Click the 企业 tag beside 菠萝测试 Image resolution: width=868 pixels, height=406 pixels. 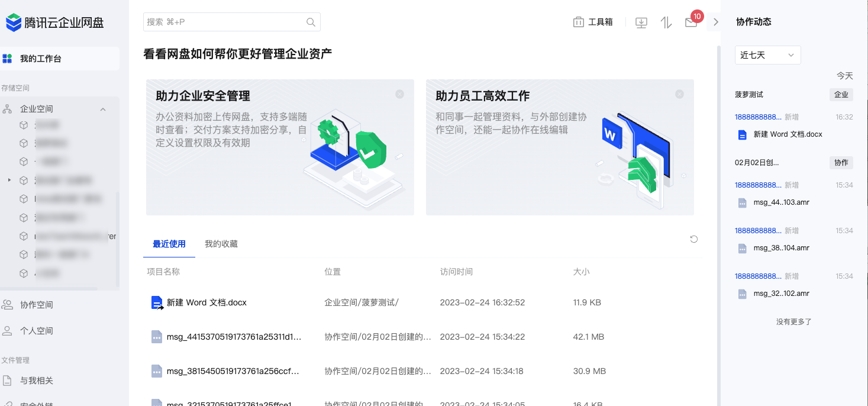click(841, 95)
